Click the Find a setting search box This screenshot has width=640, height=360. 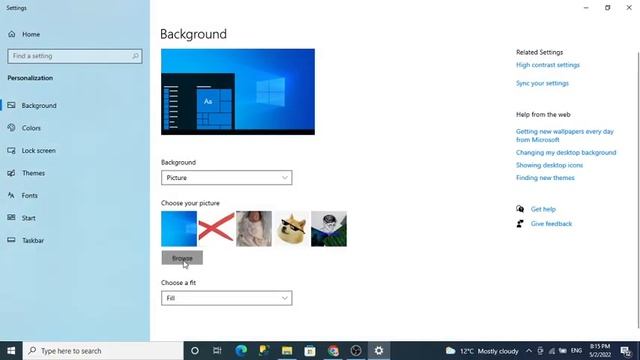(x=75, y=56)
